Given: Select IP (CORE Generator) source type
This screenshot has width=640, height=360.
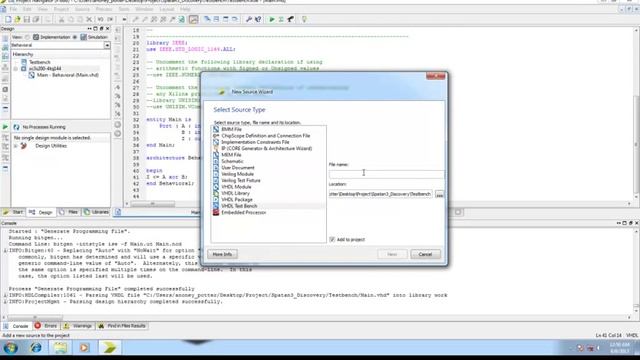Looking at the screenshot, I should (x=266, y=149).
